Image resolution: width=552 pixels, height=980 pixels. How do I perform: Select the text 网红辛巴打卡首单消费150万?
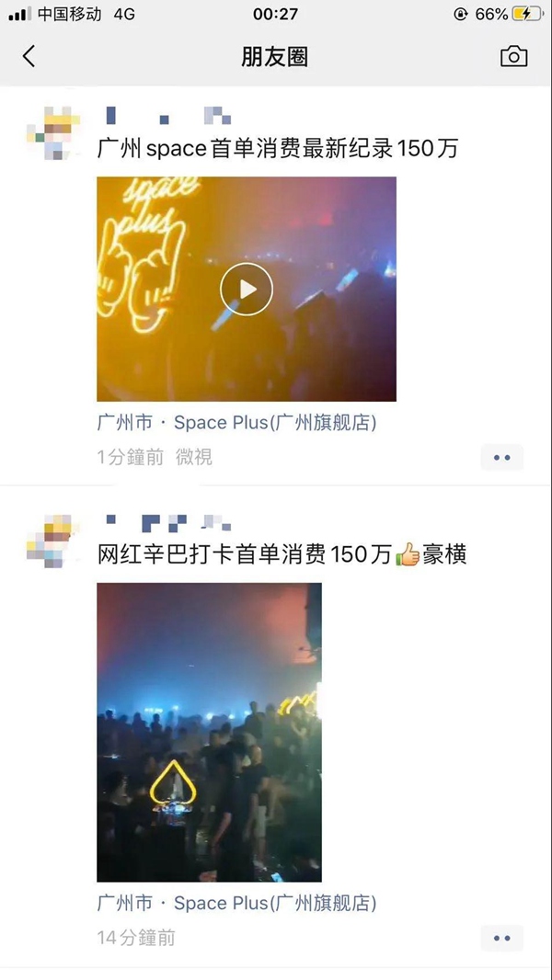tap(245, 554)
